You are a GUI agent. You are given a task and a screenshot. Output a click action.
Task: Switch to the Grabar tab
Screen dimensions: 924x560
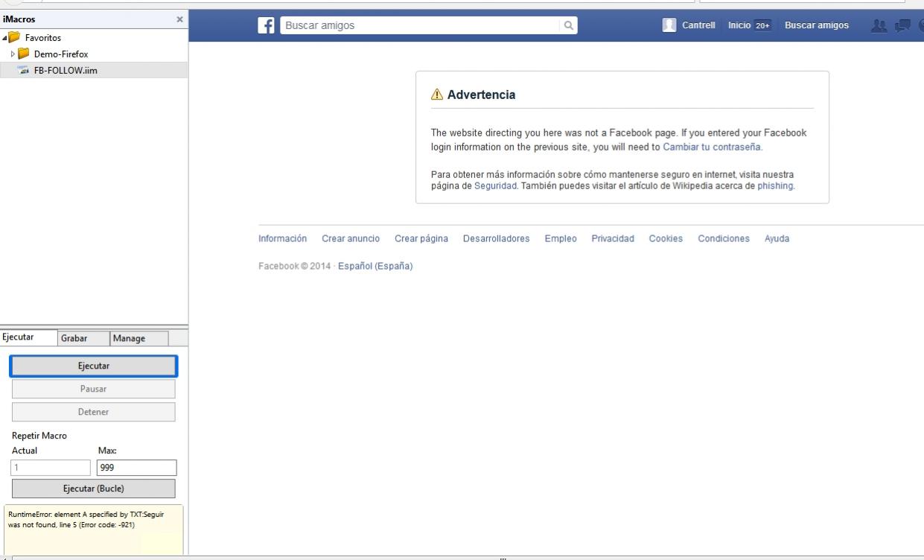(x=74, y=338)
